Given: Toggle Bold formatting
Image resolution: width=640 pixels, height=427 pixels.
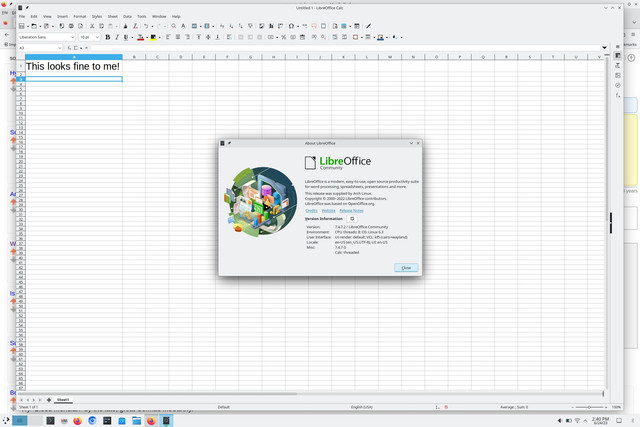Looking at the screenshot, I should [x=108, y=37].
